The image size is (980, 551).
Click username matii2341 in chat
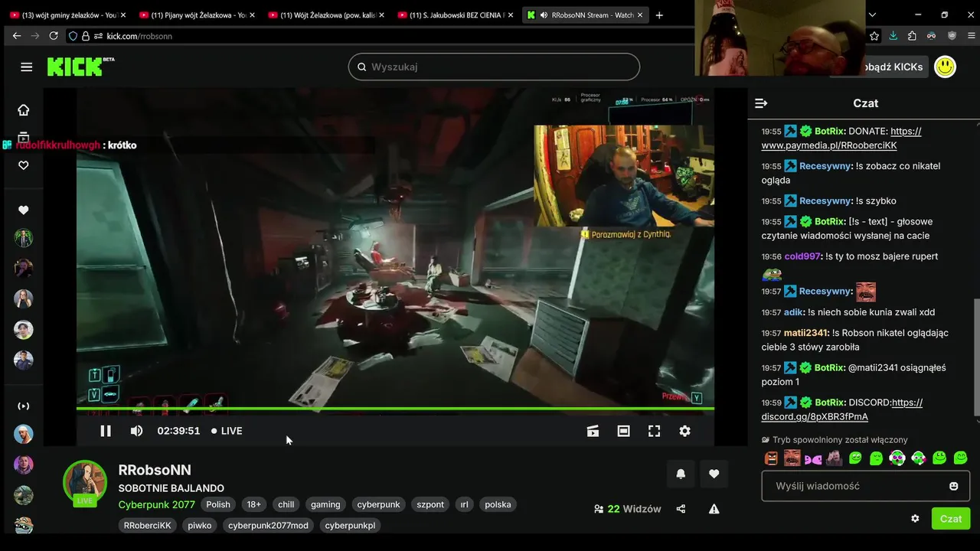(806, 333)
